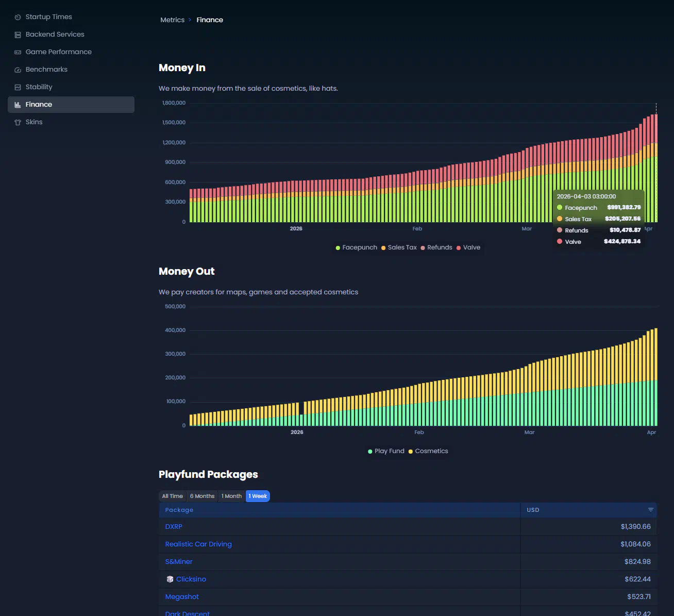This screenshot has height=616, width=674.
Task: Select the 6 Months tab
Action: click(x=202, y=496)
